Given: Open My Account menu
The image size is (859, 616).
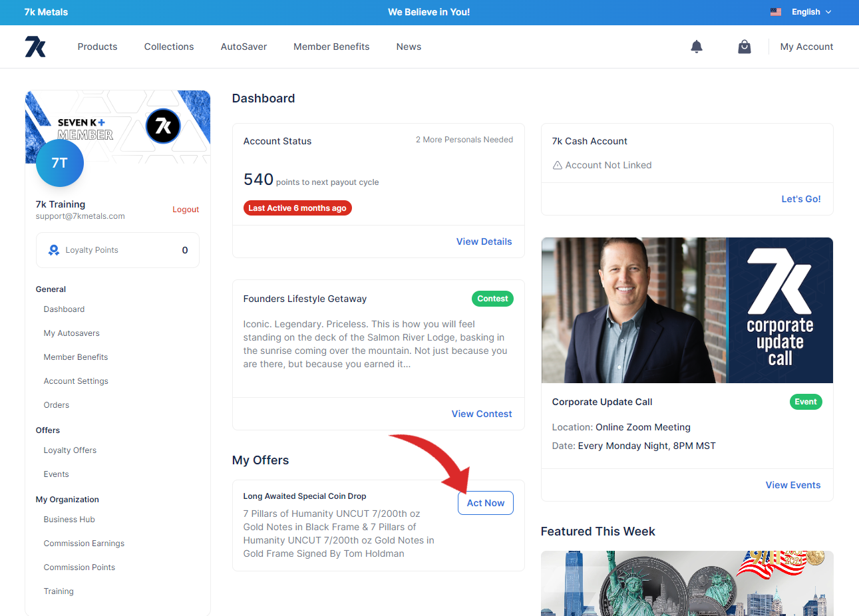Looking at the screenshot, I should pos(806,47).
